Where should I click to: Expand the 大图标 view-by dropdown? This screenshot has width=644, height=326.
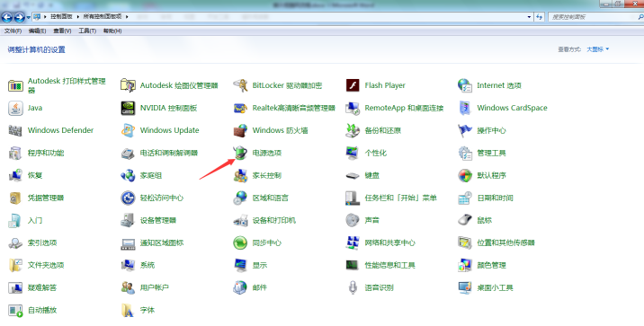597,49
